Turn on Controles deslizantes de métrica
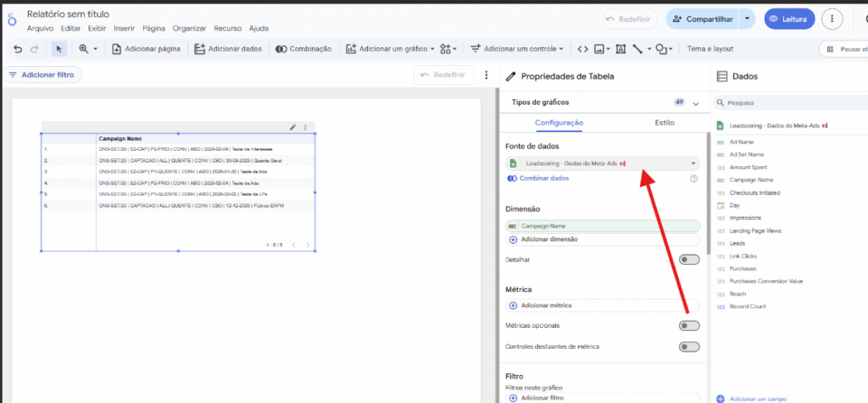The image size is (868, 403). pyautogui.click(x=689, y=347)
